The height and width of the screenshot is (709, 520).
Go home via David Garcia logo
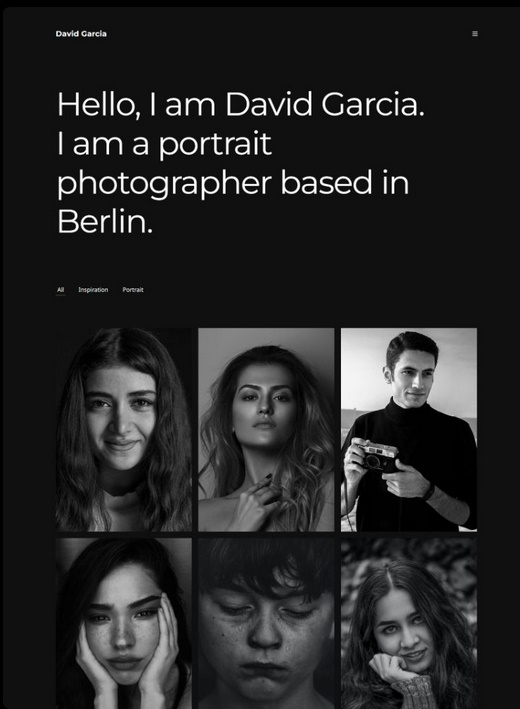[x=81, y=33]
